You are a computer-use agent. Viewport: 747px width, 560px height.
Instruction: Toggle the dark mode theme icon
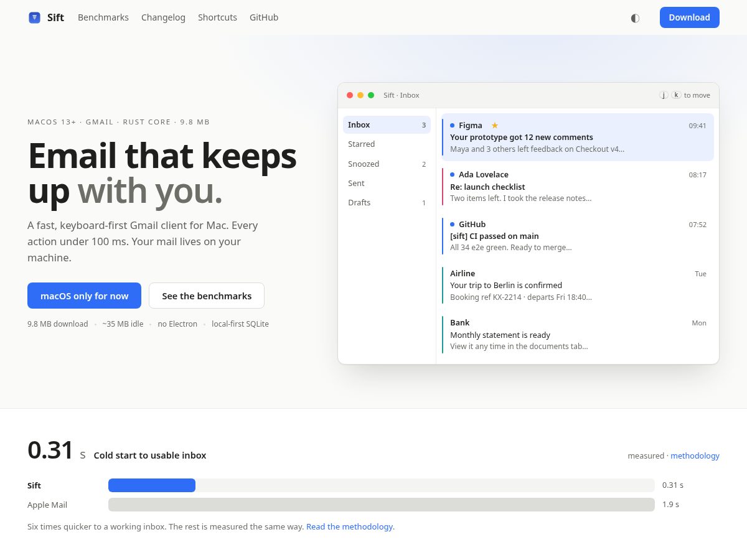pyautogui.click(x=635, y=17)
